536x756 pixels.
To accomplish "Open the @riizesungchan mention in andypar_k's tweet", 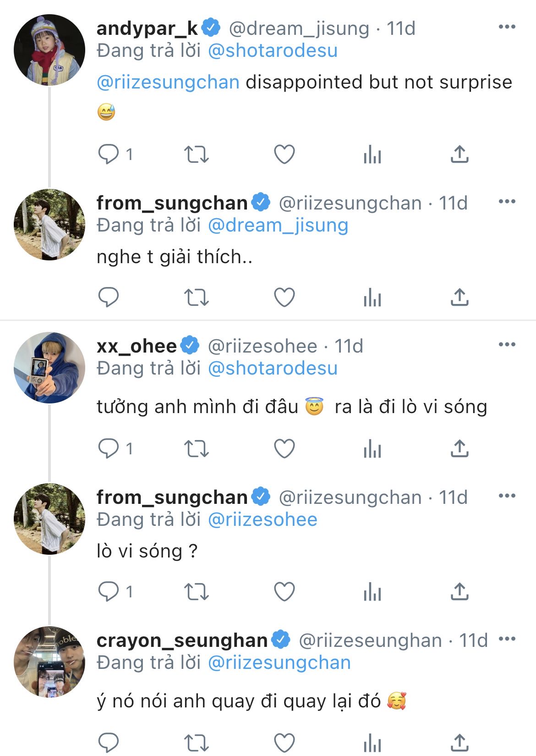I will click(168, 83).
